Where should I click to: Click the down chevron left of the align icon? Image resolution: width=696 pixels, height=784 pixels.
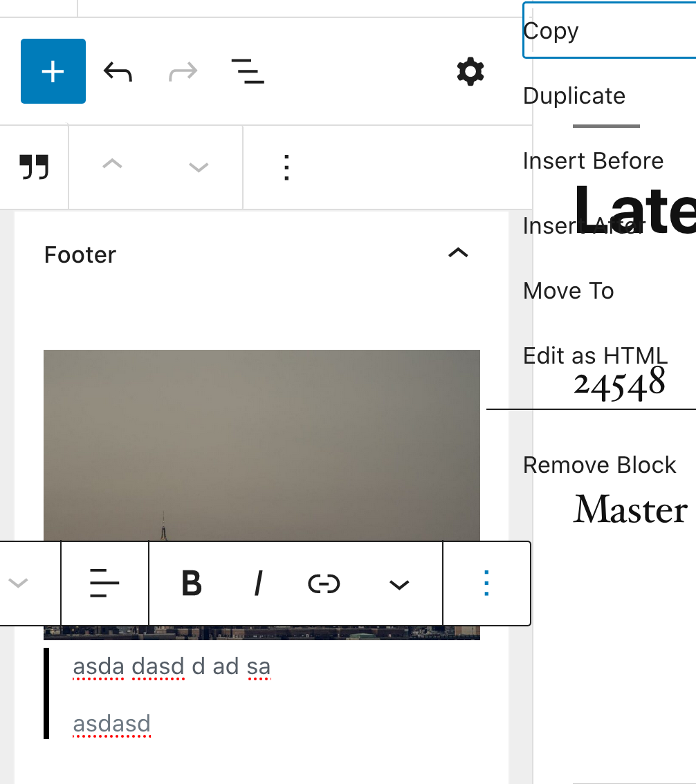click(x=18, y=583)
